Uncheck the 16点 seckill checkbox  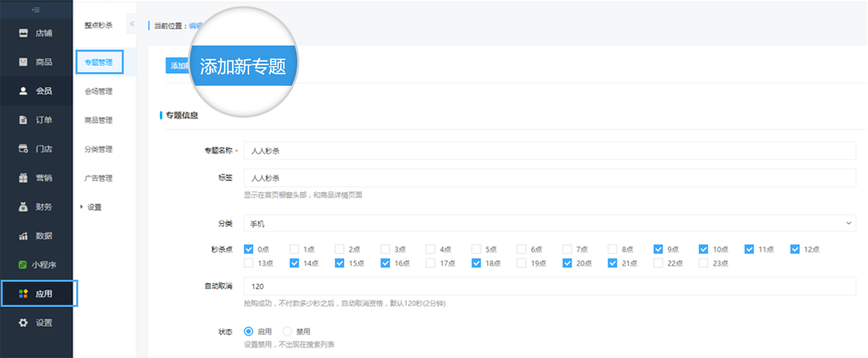click(385, 263)
